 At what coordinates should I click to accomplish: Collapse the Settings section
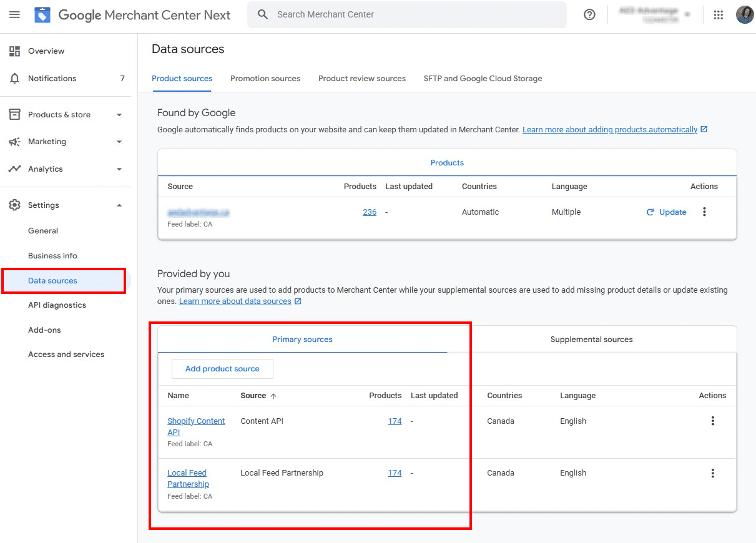tap(119, 205)
